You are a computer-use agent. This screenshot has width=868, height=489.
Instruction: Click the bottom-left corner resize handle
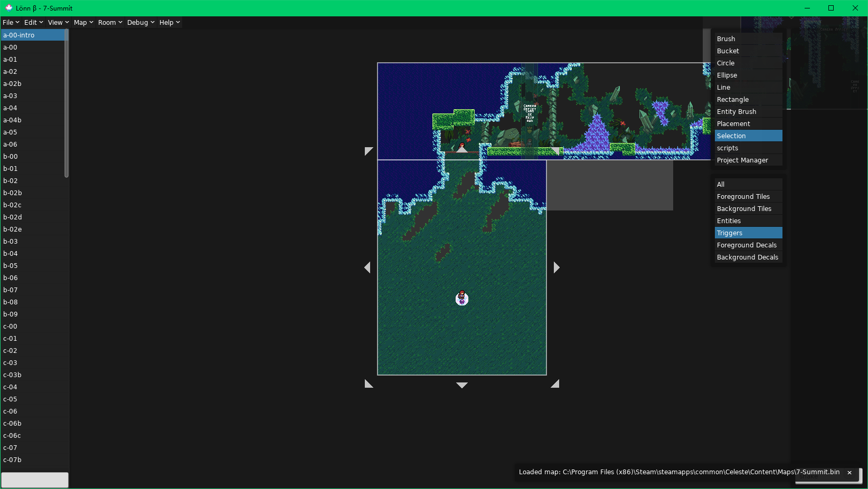[369, 383]
